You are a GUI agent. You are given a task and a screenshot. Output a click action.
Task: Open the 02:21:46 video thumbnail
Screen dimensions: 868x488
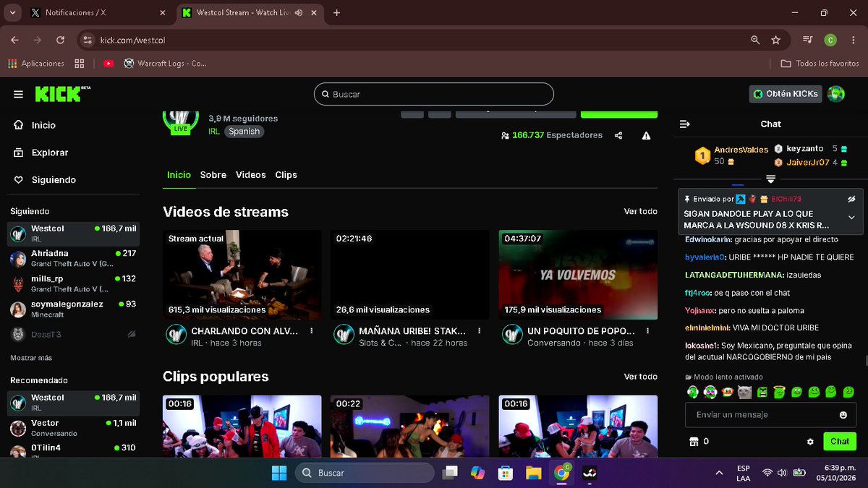(410, 275)
